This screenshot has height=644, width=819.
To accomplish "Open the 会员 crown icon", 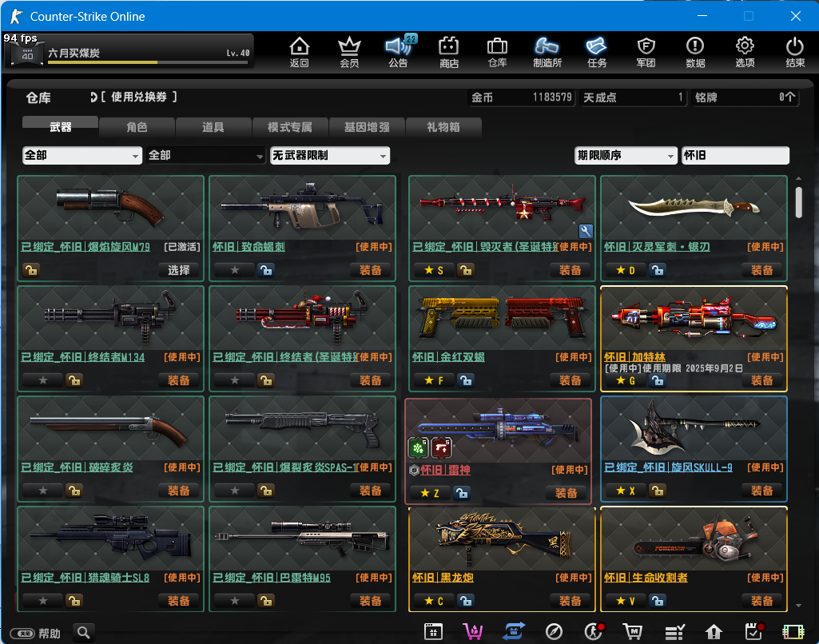I will click(x=349, y=52).
